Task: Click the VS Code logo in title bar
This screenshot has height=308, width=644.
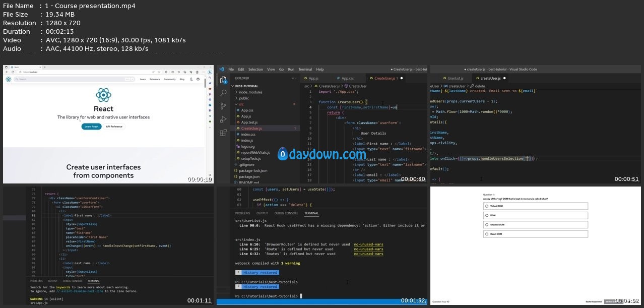Action: [221, 69]
